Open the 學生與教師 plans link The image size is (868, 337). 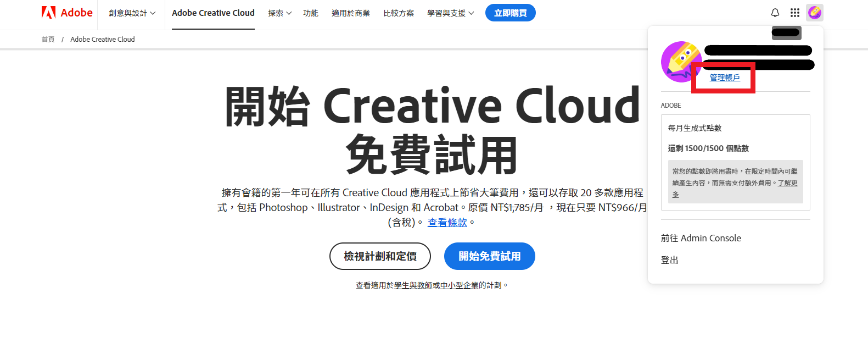tap(413, 285)
